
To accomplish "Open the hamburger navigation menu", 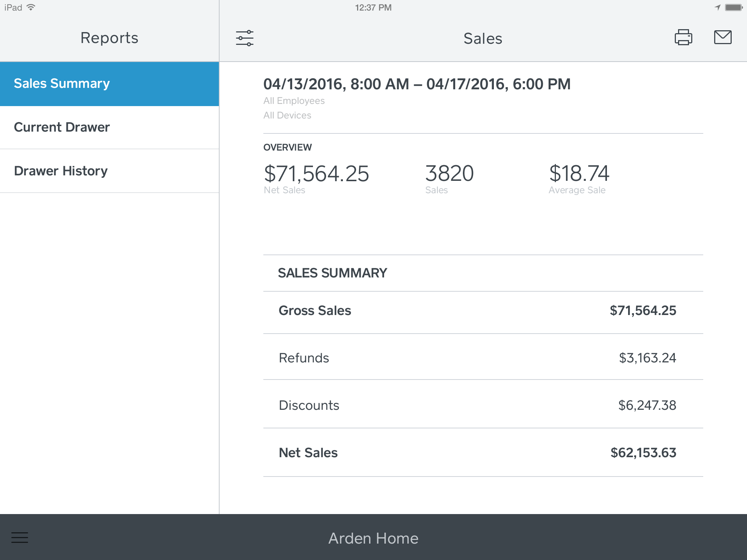I will point(20,537).
